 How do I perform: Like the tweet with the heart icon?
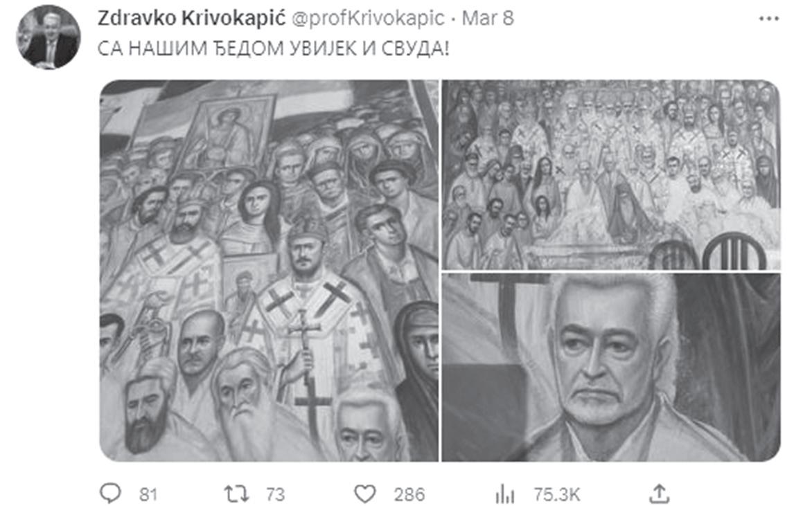[364, 494]
